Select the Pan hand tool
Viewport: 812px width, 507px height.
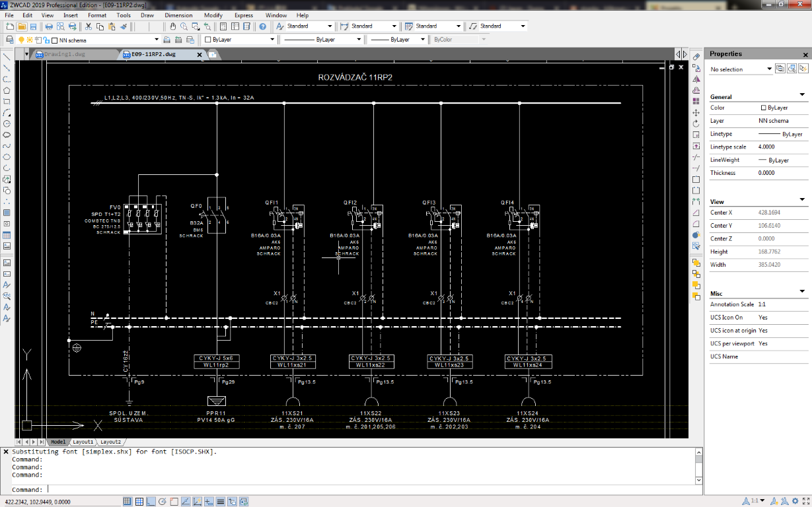click(173, 26)
